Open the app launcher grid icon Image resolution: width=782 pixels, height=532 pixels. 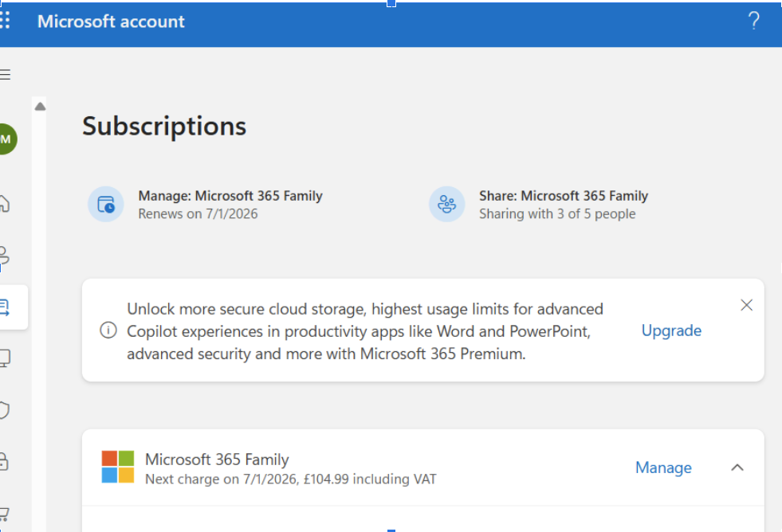(5, 21)
